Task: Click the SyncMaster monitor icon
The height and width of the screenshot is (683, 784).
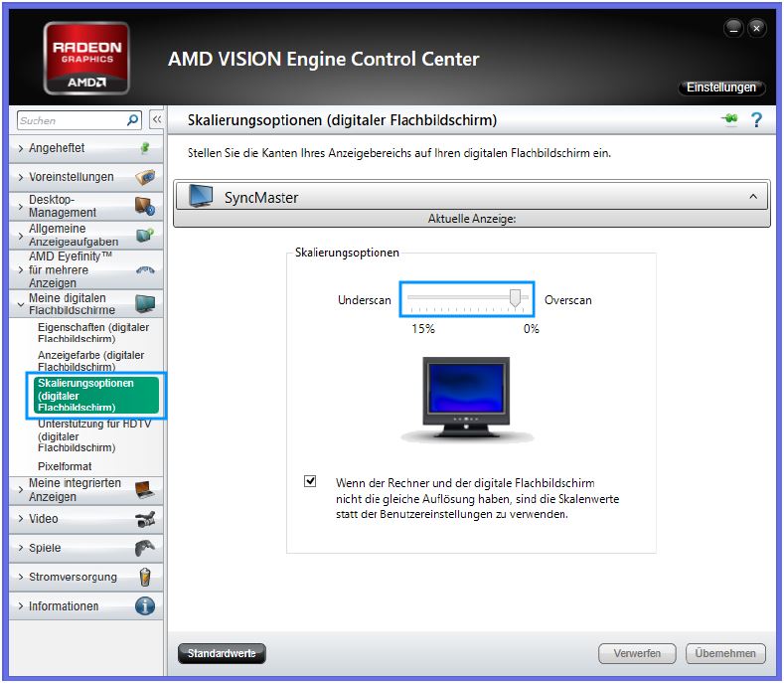Action: pos(201,196)
